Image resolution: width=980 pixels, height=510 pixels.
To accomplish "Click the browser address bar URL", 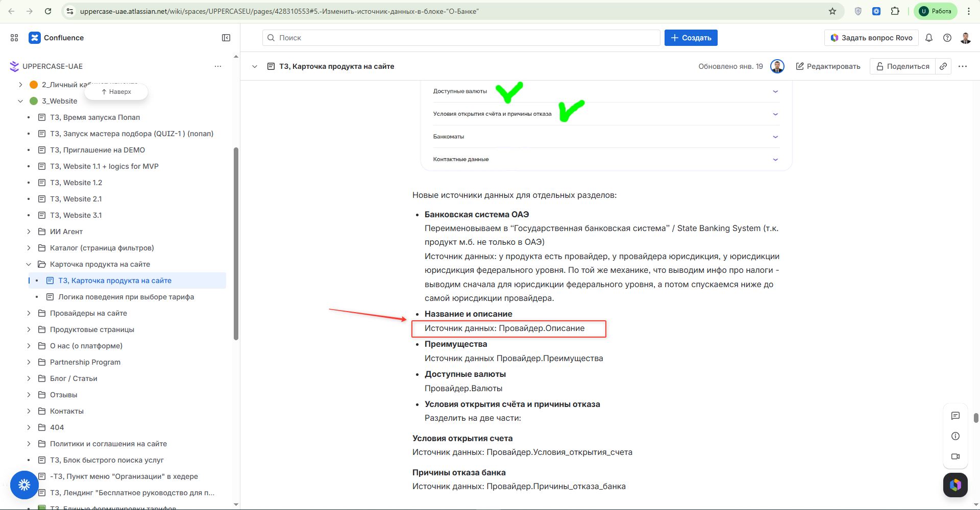I will click(279, 11).
